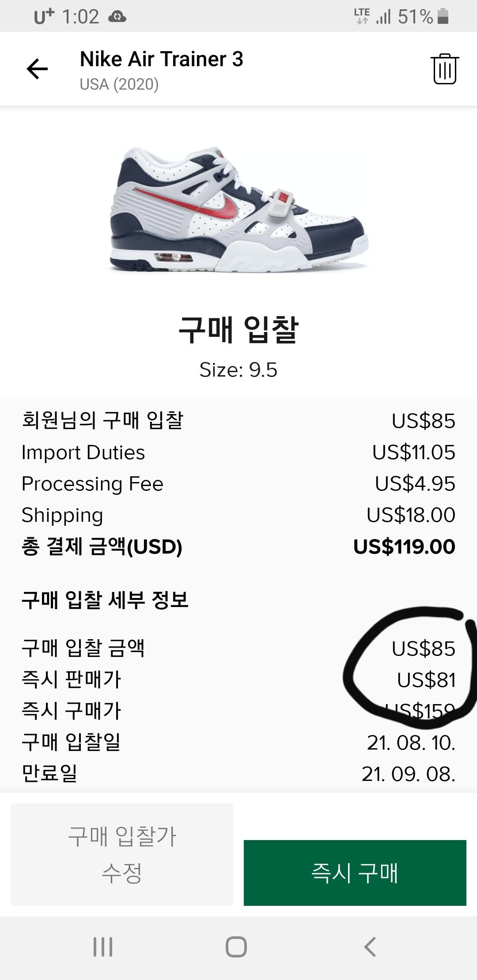Screen dimensions: 477x980
Task: Tap the Processing Fee US$4.95 row
Action: click(238, 484)
